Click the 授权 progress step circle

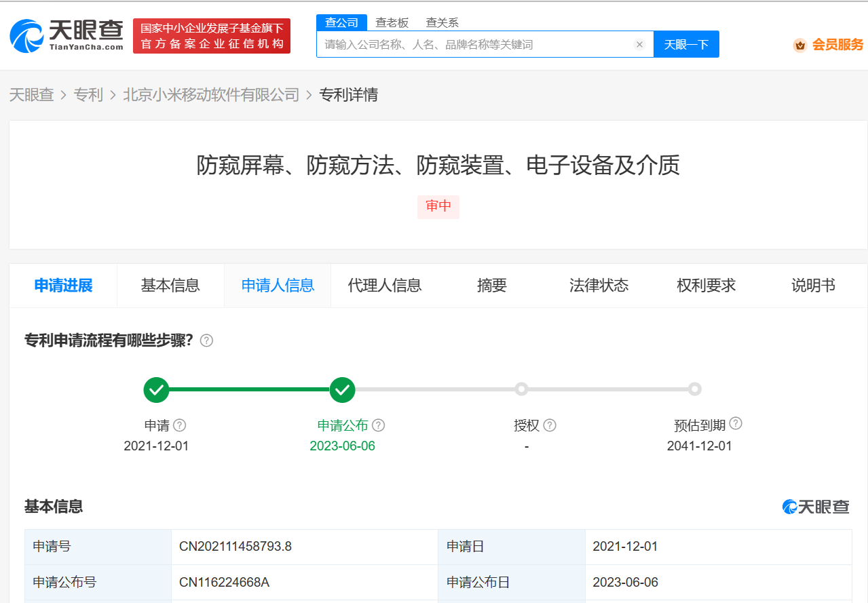coord(521,389)
